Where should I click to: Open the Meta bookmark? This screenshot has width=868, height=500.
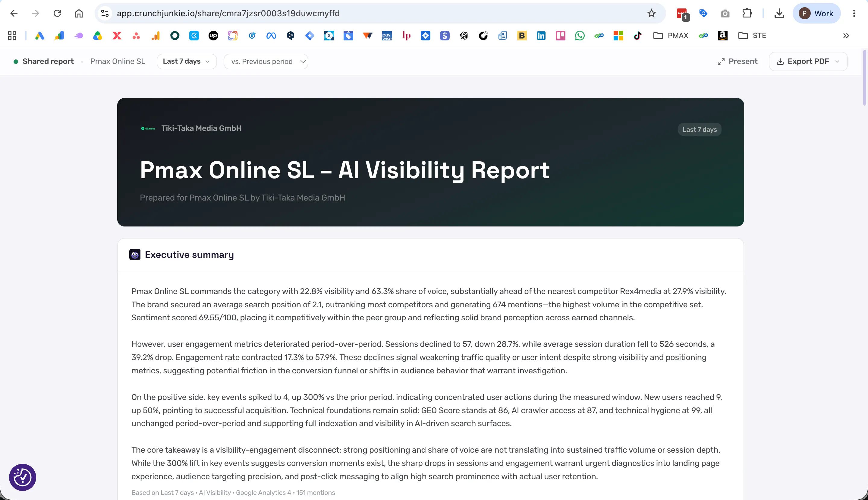(271, 35)
